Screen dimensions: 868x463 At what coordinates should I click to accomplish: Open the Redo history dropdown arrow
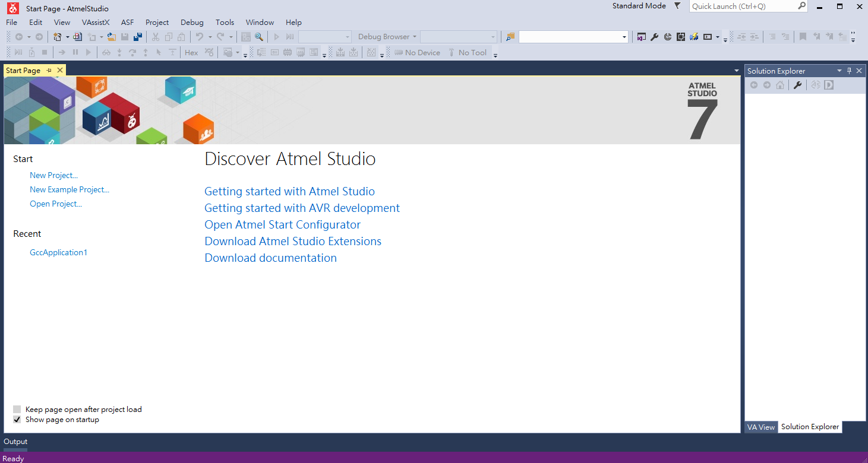coord(231,37)
